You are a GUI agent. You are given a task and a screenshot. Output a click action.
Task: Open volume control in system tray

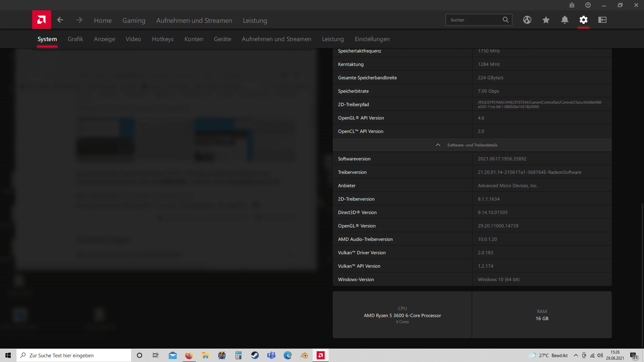tap(600, 355)
